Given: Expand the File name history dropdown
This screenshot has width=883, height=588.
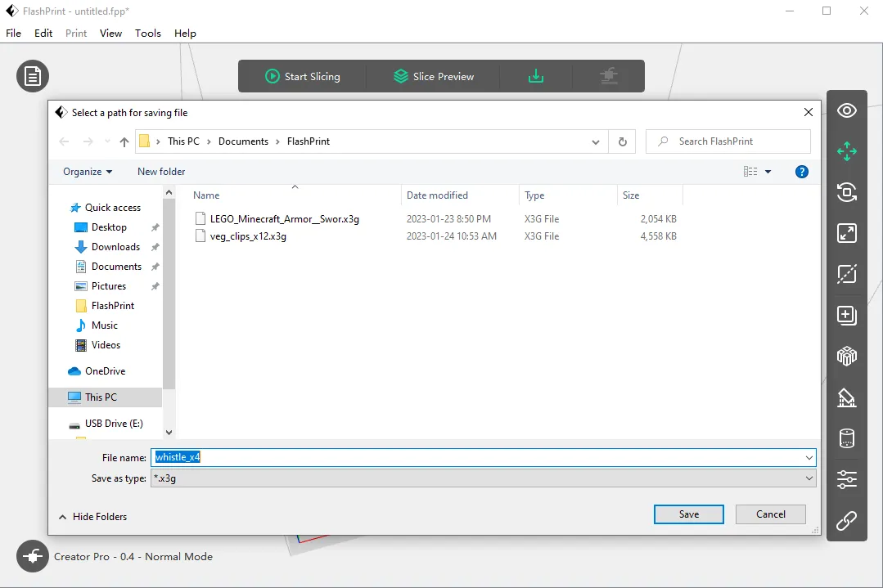Looking at the screenshot, I should [809, 457].
